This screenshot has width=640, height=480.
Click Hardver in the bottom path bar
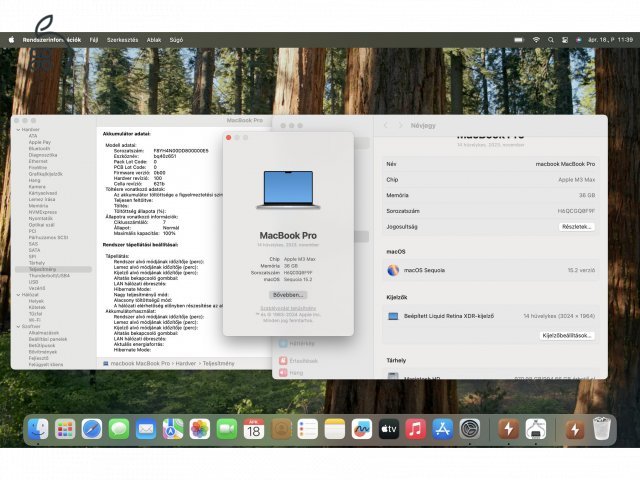coord(186,363)
